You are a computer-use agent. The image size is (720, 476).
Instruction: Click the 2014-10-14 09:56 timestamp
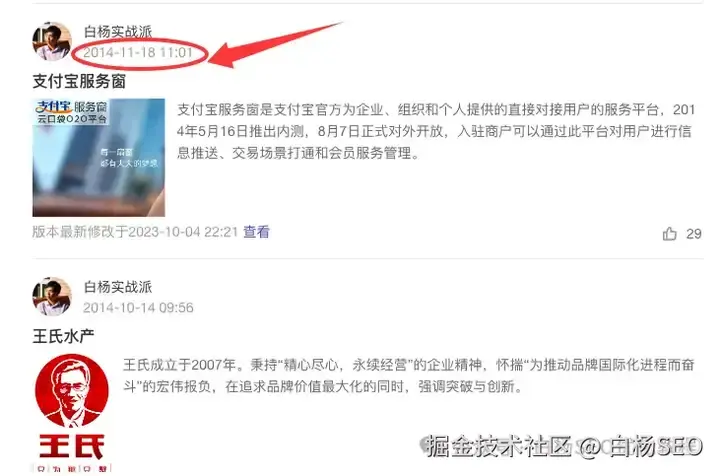138,308
